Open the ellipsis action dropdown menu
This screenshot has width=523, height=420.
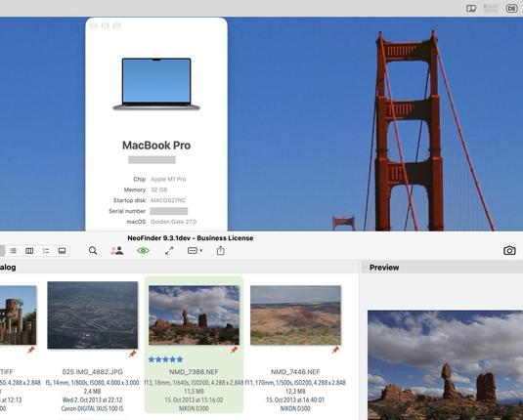click(x=196, y=251)
